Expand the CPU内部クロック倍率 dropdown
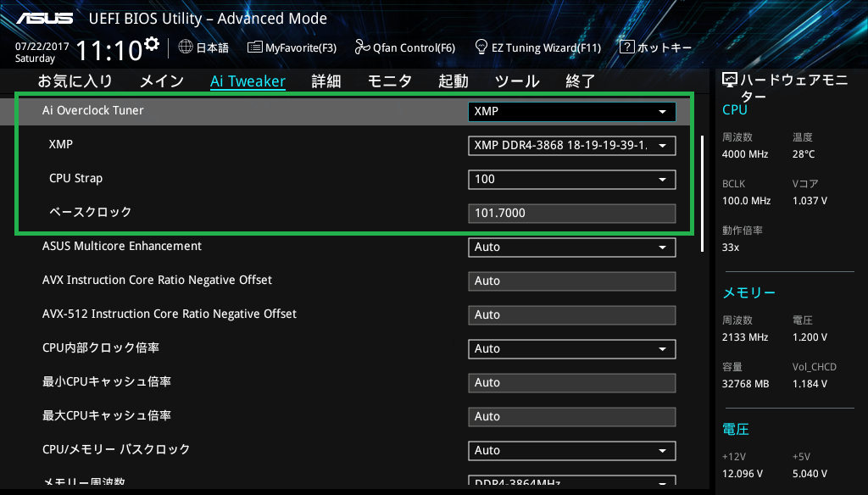 pyautogui.click(x=572, y=349)
